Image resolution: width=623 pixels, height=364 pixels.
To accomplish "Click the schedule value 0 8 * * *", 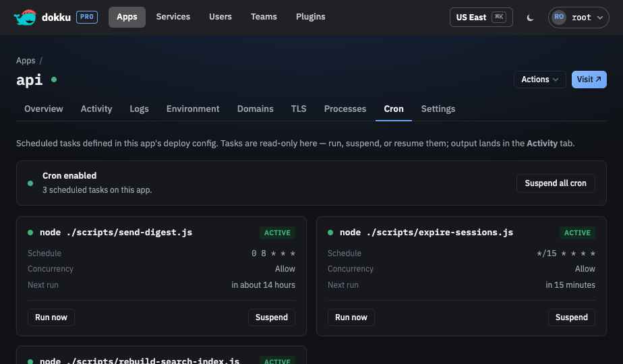I will pyautogui.click(x=273, y=253).
